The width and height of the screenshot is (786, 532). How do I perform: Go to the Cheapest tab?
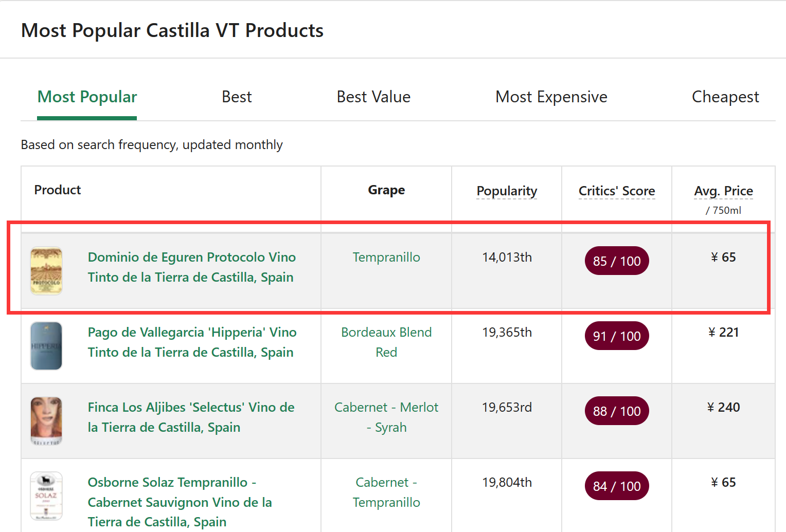tap(725, 97)
